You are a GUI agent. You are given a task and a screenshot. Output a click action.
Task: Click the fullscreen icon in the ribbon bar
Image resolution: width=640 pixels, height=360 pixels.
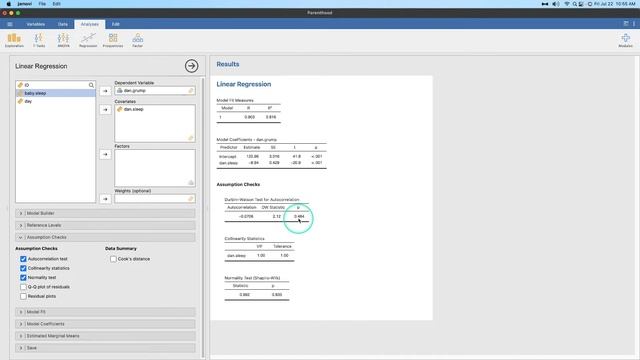click(626, 24)
